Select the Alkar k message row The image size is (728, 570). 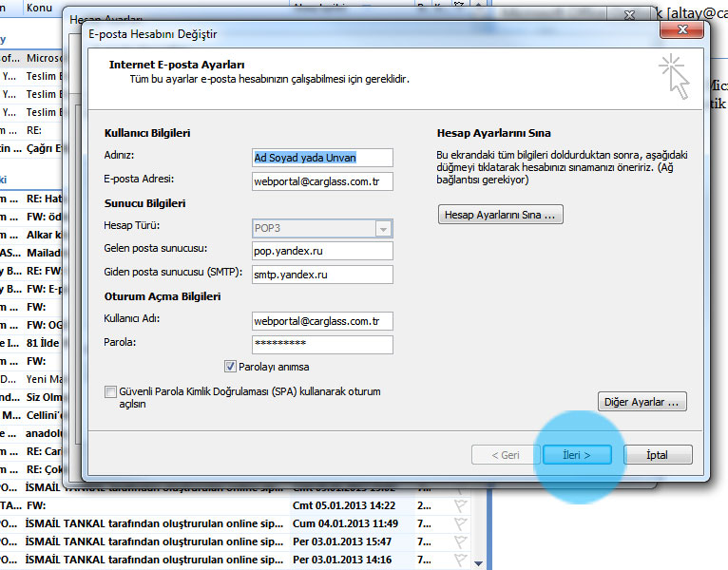click(x=31, y=235)
